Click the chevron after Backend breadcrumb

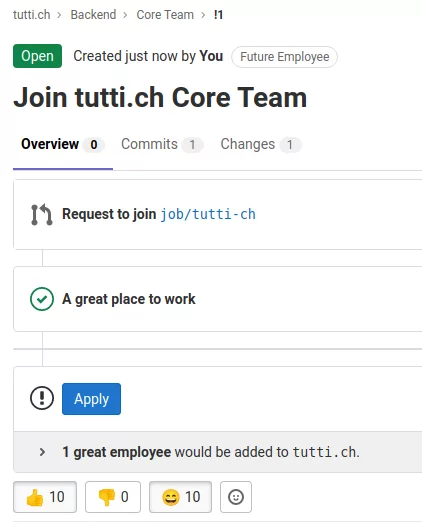pos(125,15)
